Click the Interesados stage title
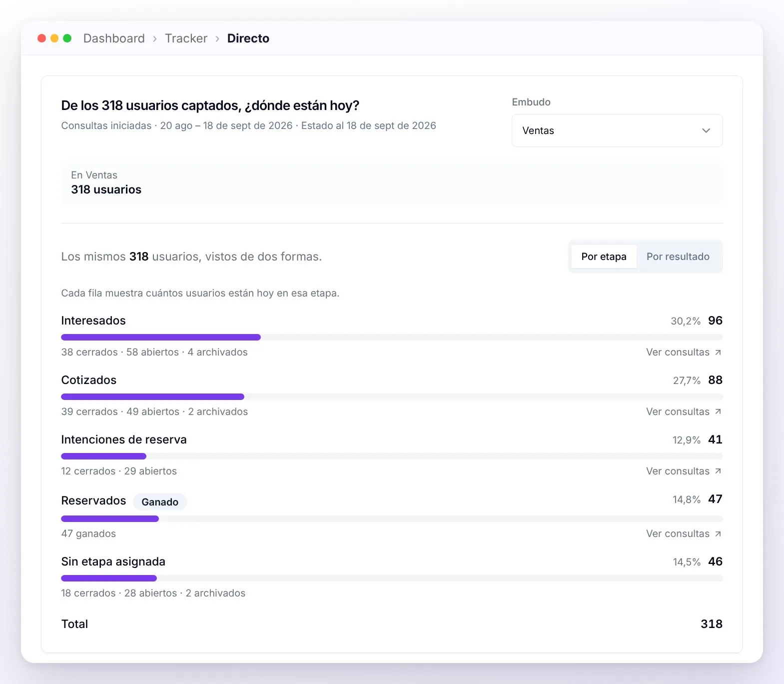The width and height of the screenshot is (784, 684). point(93,321)
